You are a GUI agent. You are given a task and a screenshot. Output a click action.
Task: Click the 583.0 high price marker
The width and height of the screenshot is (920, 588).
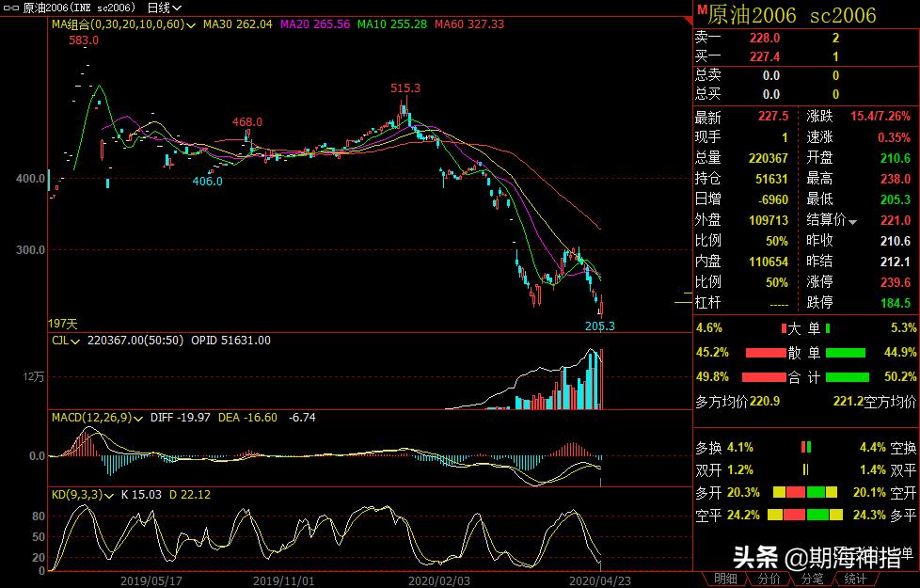pyautogui.click(x=84, y=40)
